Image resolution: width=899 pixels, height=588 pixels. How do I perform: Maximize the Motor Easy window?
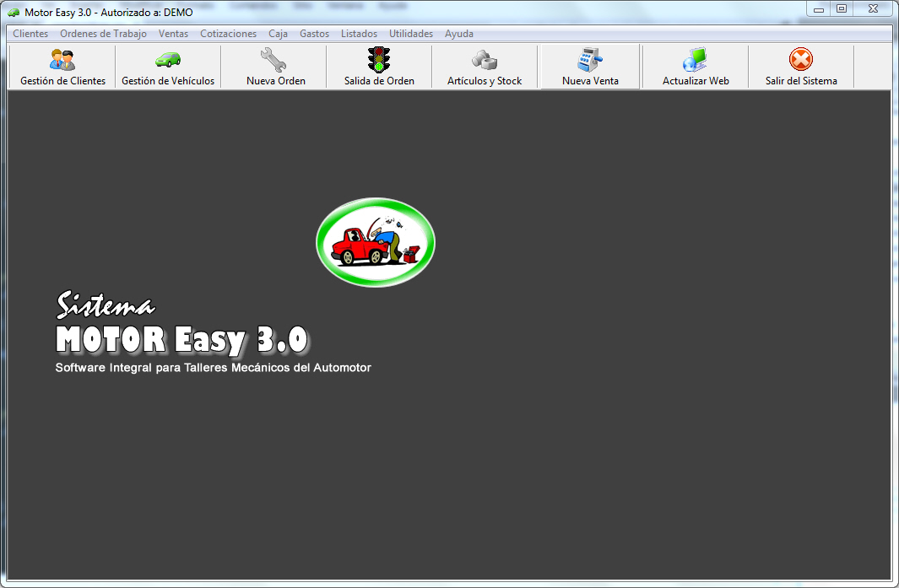click(842, 8)
